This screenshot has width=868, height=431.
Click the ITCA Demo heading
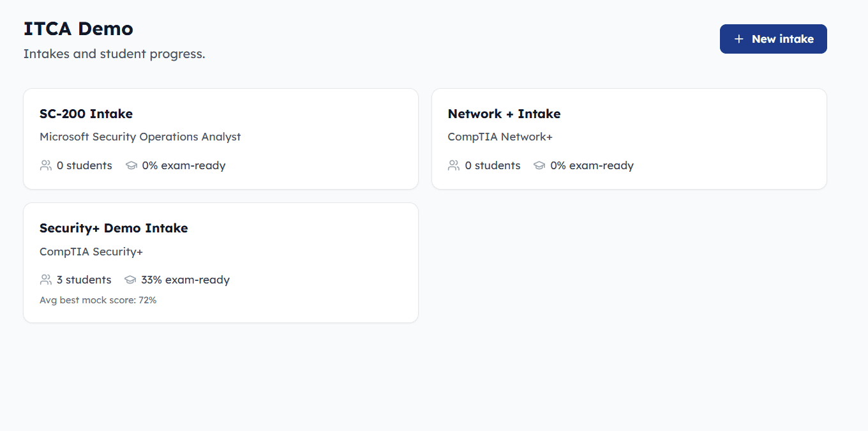pyautogui.click(x=79, y=29)
